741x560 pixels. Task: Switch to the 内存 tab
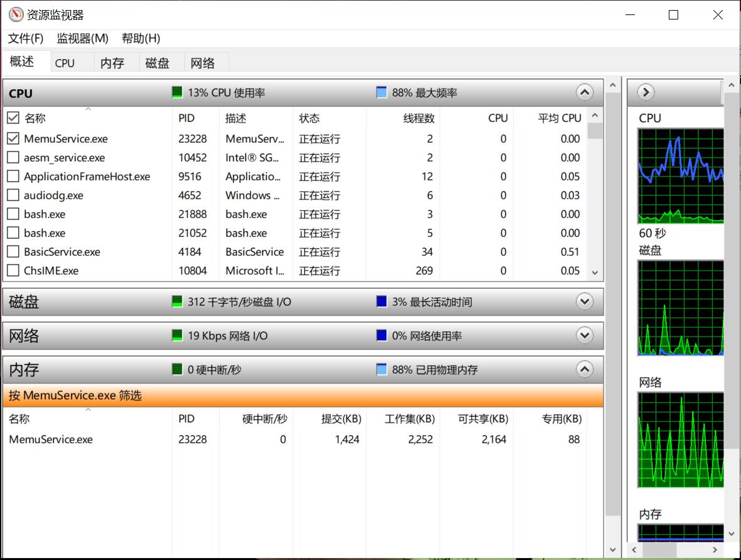pos(112,63)
